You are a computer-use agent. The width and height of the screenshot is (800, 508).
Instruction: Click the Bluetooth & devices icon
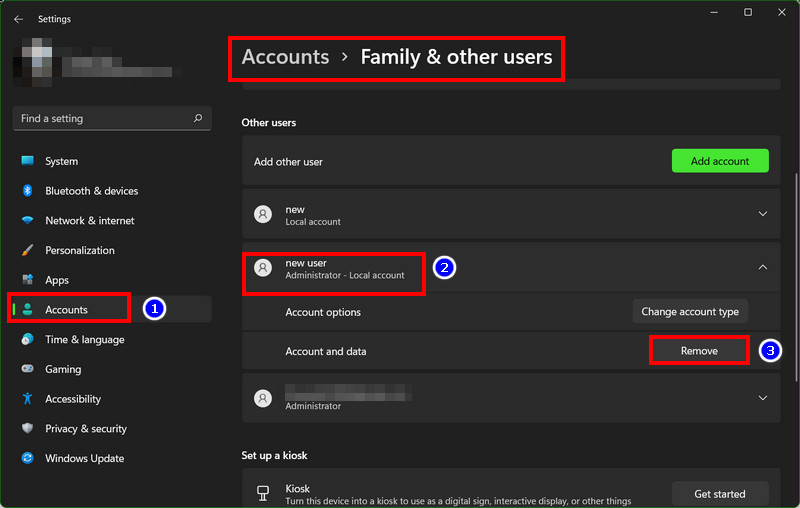[x=28, y=191]
